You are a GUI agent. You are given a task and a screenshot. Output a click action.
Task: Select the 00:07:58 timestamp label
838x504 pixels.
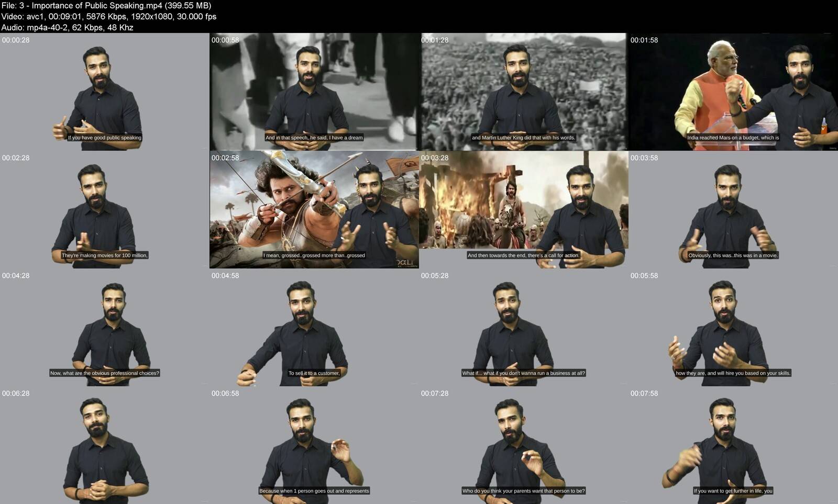click(644, 394)
